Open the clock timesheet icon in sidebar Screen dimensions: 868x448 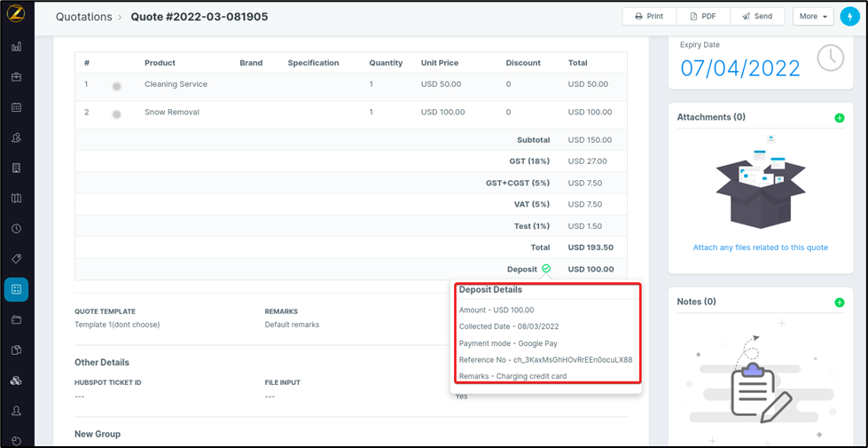click(16, 228)
